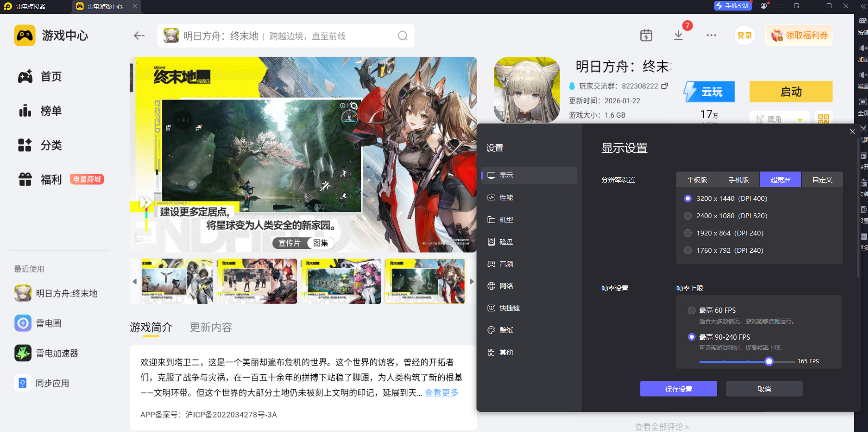
Task: Switch banner to the 图集 gallery
Action: [320, 243]
